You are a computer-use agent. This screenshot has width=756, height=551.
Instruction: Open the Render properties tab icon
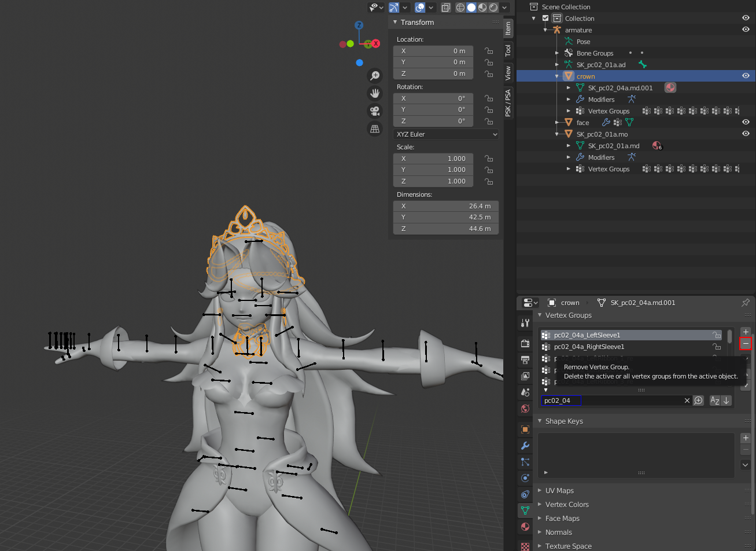(x=525, y=344)
